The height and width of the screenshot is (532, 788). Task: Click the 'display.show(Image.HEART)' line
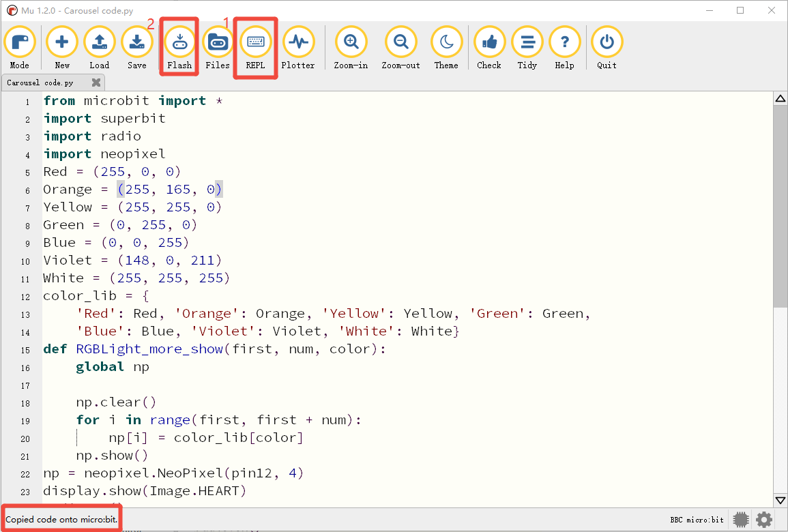(x=145, y=491)
